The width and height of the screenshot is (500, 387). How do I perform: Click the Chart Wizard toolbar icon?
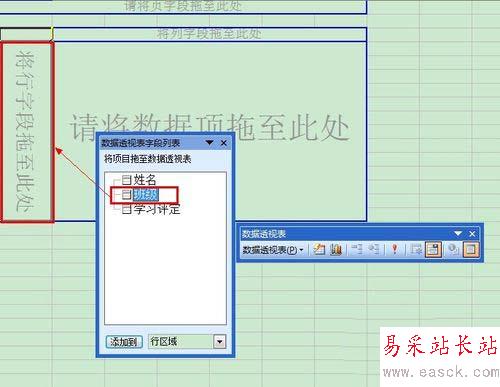click(336, 249)
